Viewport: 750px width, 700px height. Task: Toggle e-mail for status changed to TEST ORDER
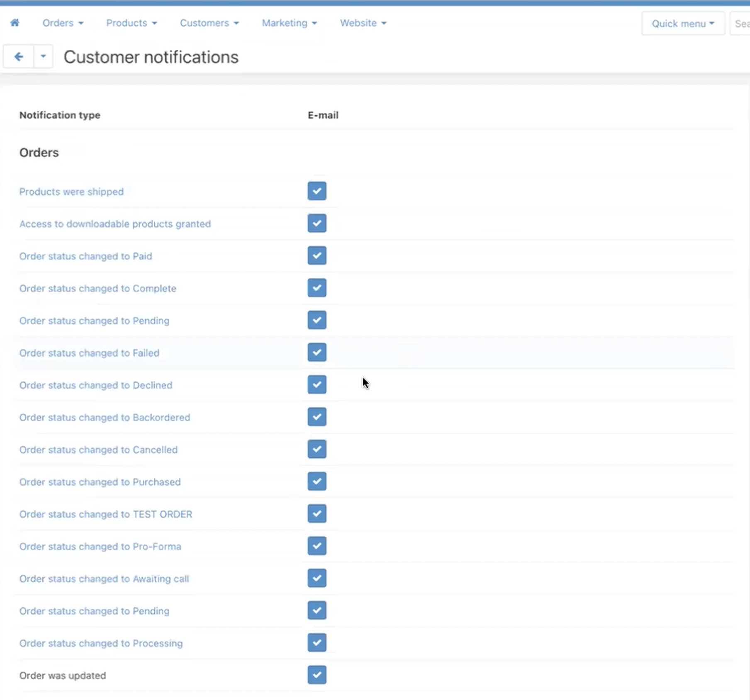317,514
